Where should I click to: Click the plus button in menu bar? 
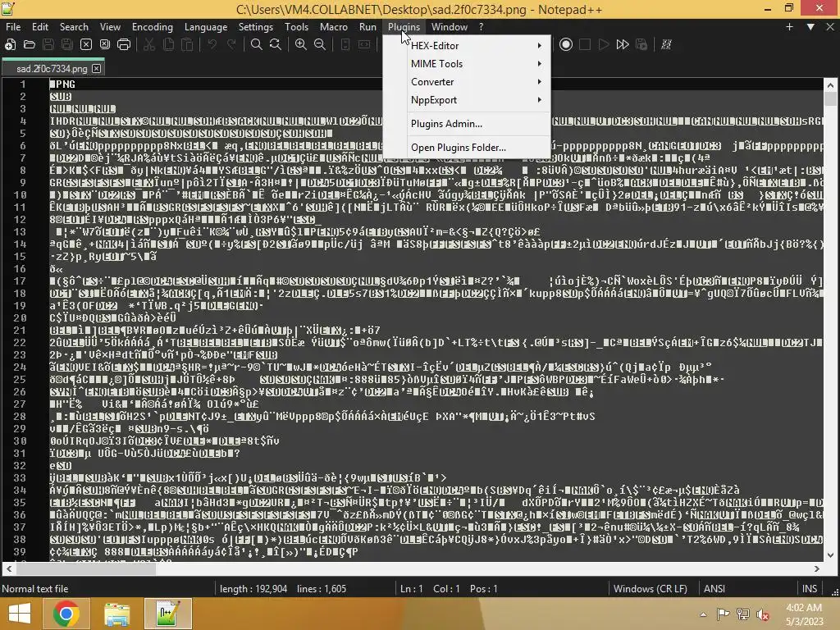click(x=789, y=27)
